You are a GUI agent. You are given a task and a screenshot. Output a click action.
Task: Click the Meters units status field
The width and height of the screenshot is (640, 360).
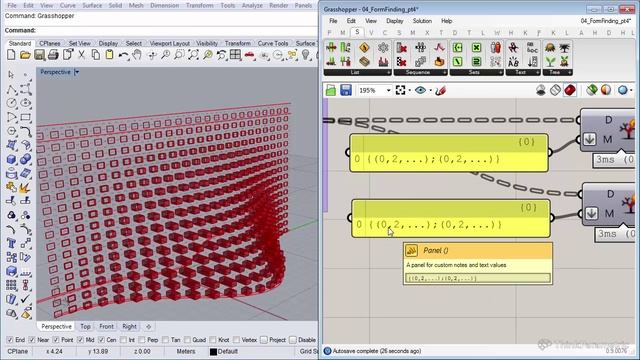[x=186, y=351]
